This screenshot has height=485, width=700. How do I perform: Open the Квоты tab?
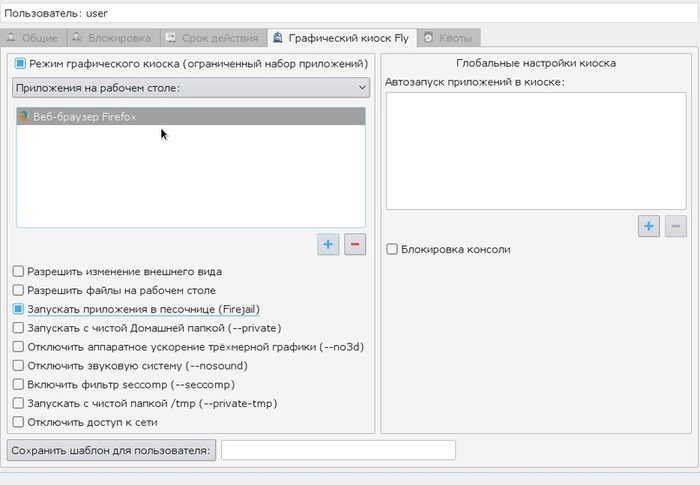tap(449, 38)
